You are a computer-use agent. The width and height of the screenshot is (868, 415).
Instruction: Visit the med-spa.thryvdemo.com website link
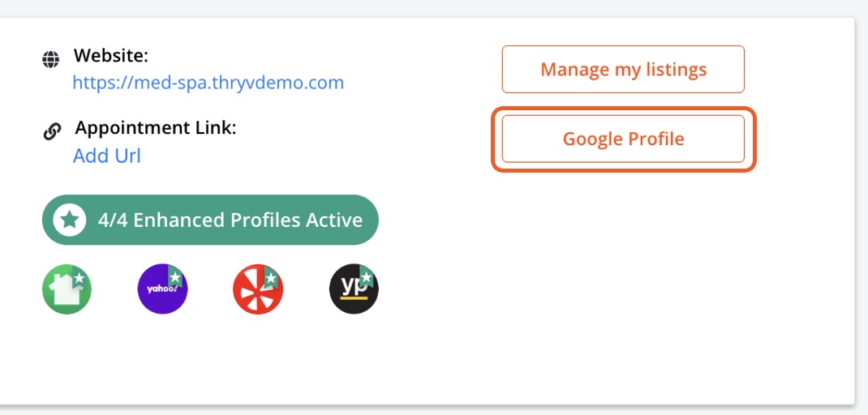208,83
